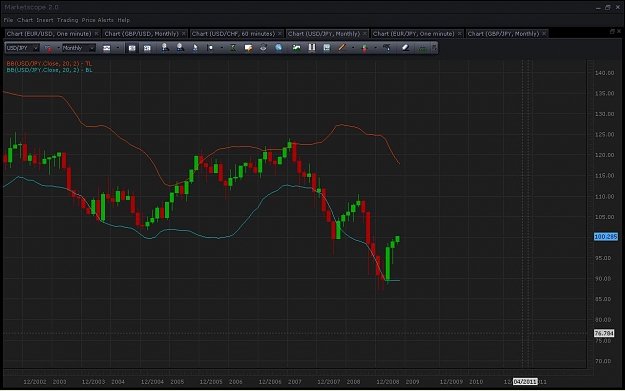Switch to Chart (GBP/USD, Monthly) tab
Image resolution: width=625 pixels, height=391 pixels.
[142, 33]
